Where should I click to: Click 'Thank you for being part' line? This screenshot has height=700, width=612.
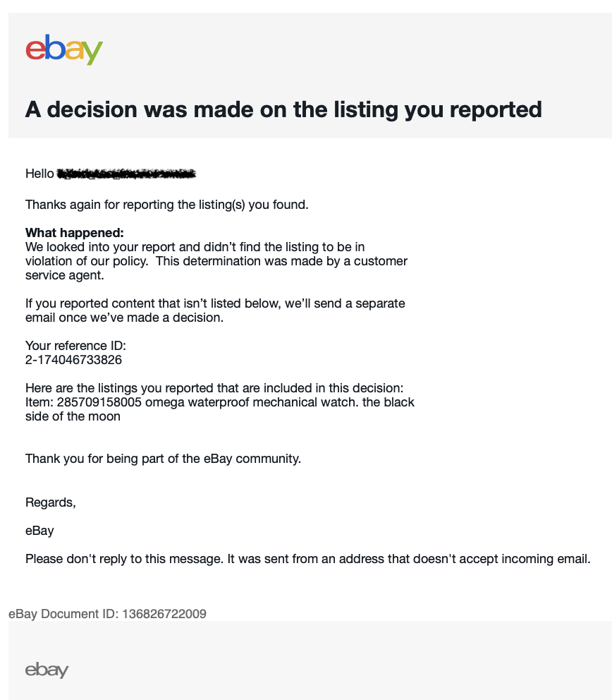[x=163, y=459]
